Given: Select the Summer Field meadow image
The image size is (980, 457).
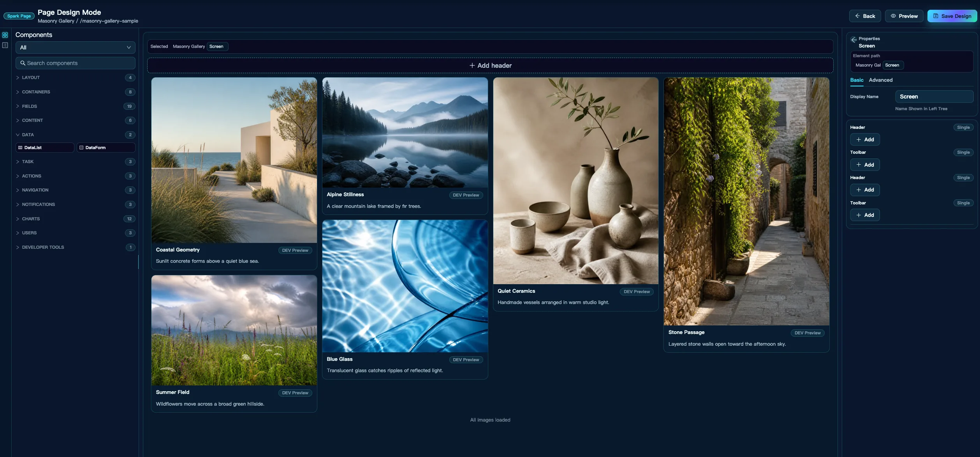Looking at the screenshot, I should (x=234, y=330).
